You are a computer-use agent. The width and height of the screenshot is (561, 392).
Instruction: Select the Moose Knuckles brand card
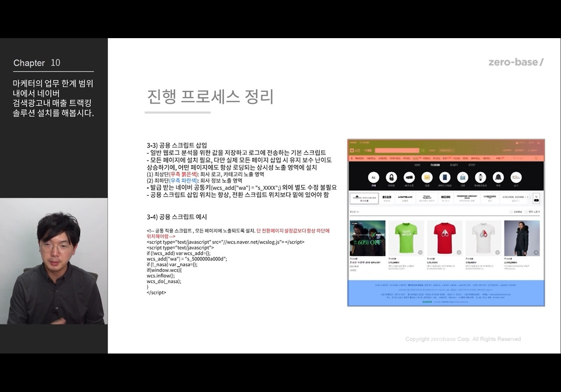pos(364,198)
